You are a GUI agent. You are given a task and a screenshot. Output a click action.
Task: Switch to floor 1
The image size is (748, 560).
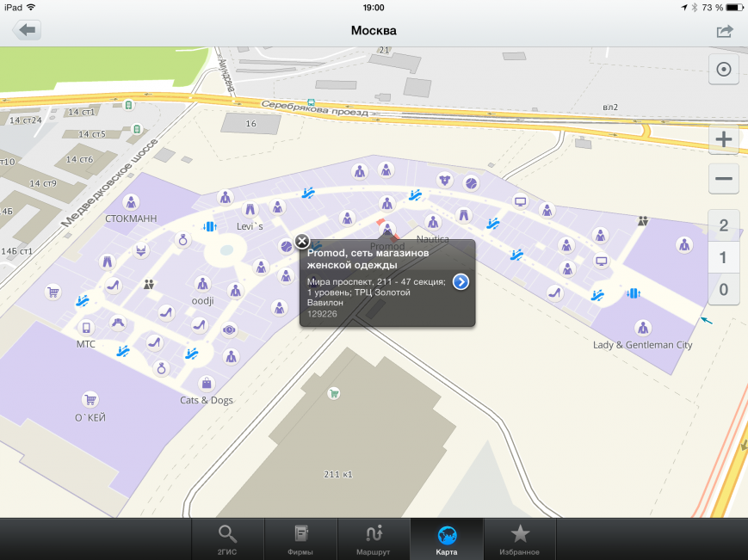[724, 257]
